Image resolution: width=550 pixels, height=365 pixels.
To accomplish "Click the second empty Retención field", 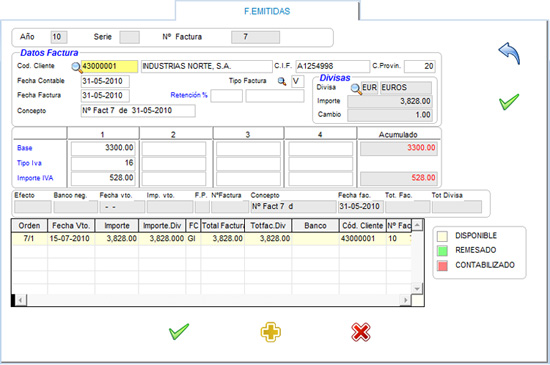I will [275, 96].
